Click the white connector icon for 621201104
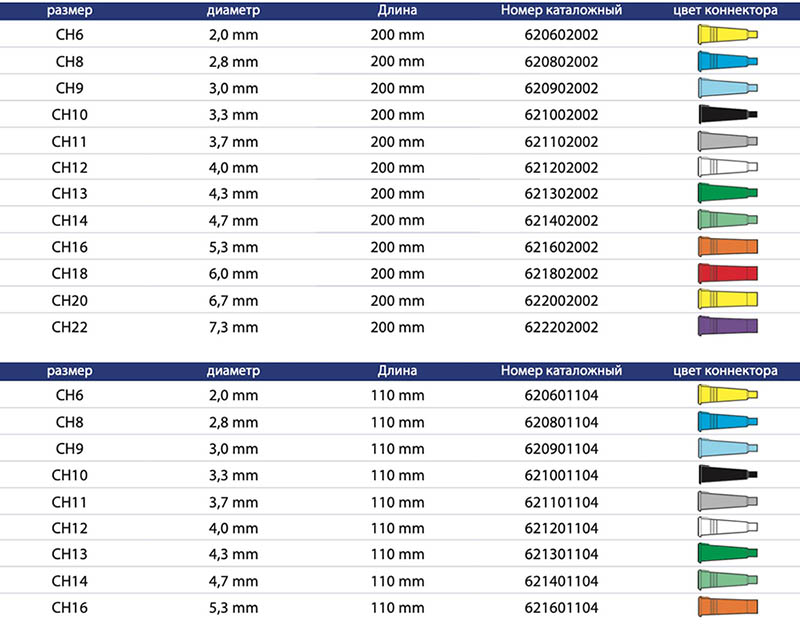This screenshot has width=800, height=626. tap(728, 528)
